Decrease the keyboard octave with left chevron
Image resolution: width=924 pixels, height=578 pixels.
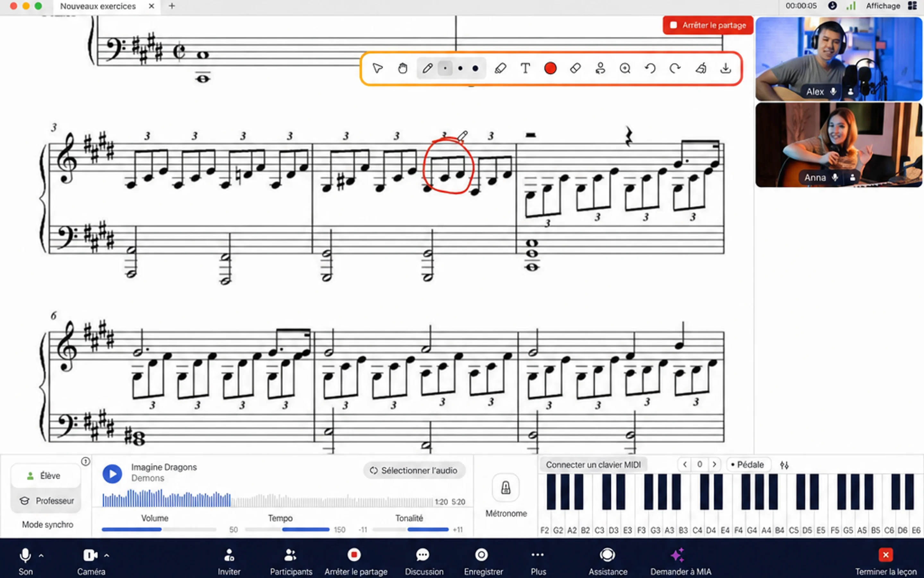point(685,464)
